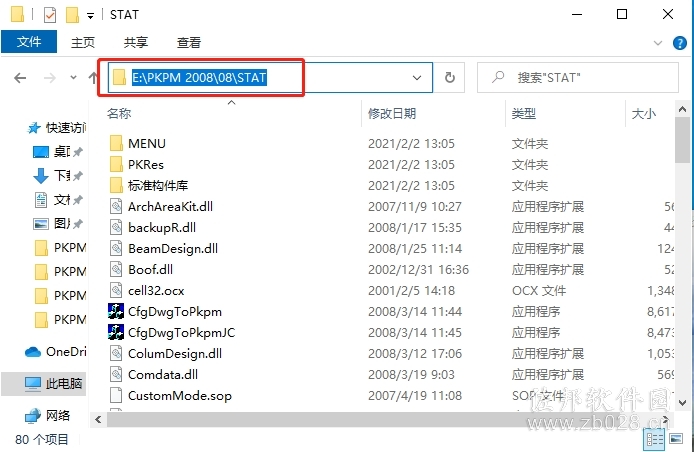Select the cell32.ocx file
Screen dimensions: 694x452
pyautogui.click(x=156, y=290)
